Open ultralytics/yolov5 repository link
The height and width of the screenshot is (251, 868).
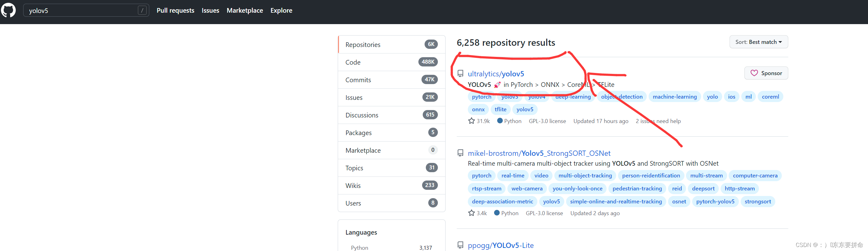[x=496, y=74]
